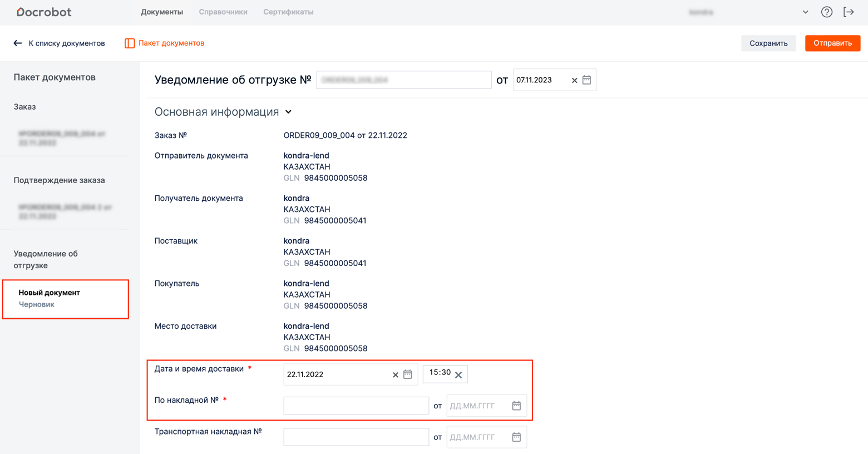
Task: Clear the 07.11.2023 notice date
Action: click(x=574, y=81)
